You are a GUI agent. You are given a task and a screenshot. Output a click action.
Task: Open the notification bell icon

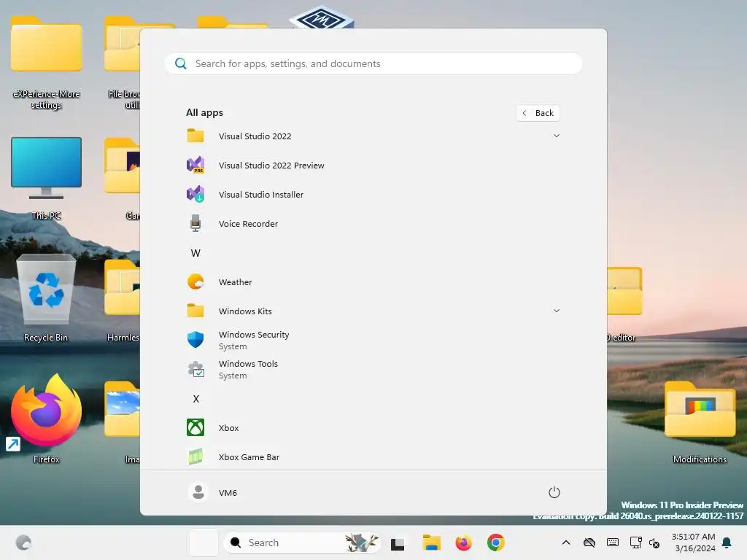coord(727,542)
